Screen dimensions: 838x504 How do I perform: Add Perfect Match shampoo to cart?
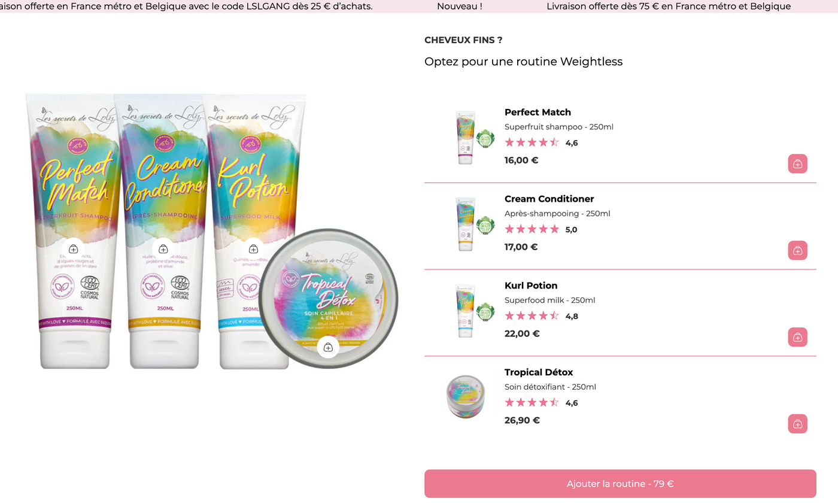[797, 163]
